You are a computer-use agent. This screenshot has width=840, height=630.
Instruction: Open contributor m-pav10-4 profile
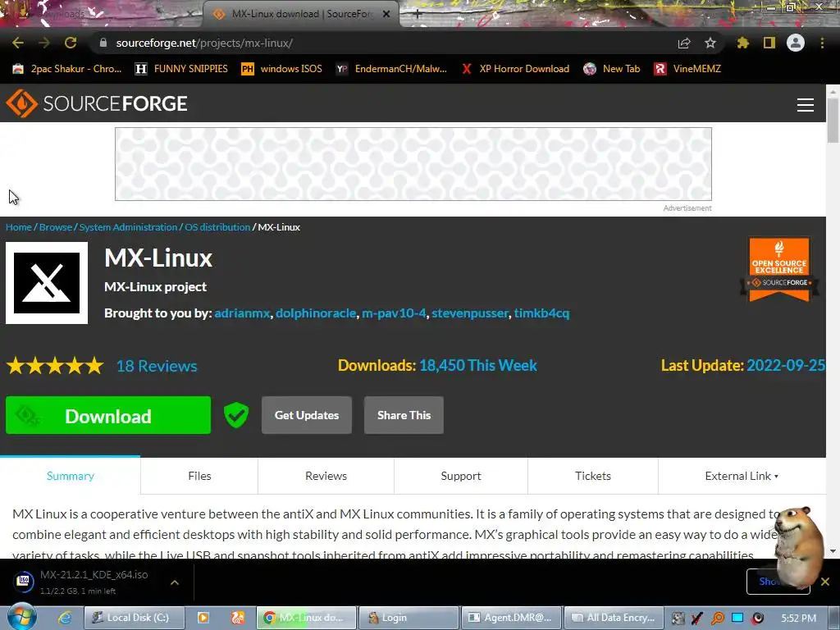click(394, 313)
